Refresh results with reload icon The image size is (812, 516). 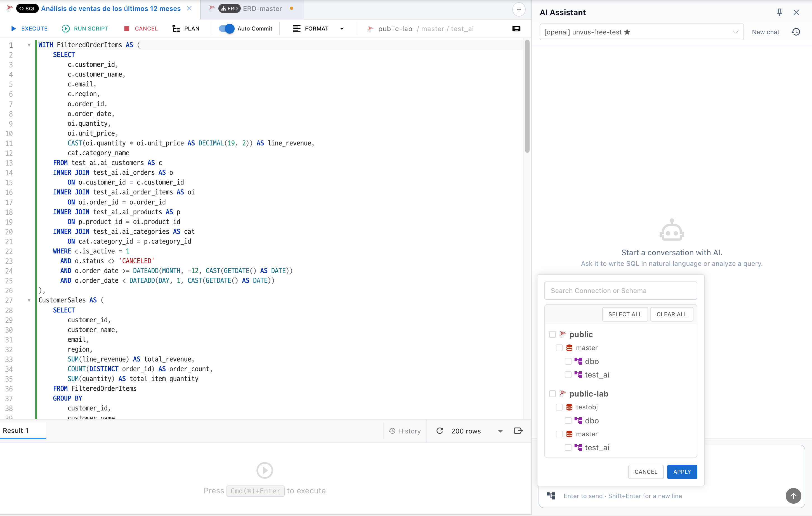440,431
